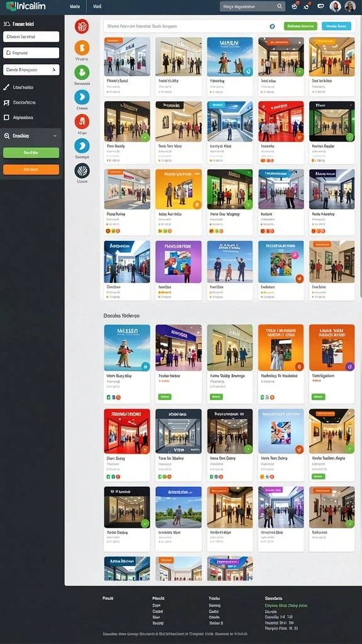Toggle the flag-style square item in the sidebar
The image size is (362, 644).
point(6,103)
